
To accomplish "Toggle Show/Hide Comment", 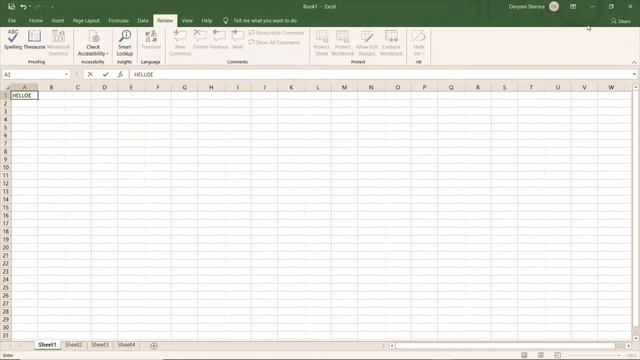I will (276, 33).
